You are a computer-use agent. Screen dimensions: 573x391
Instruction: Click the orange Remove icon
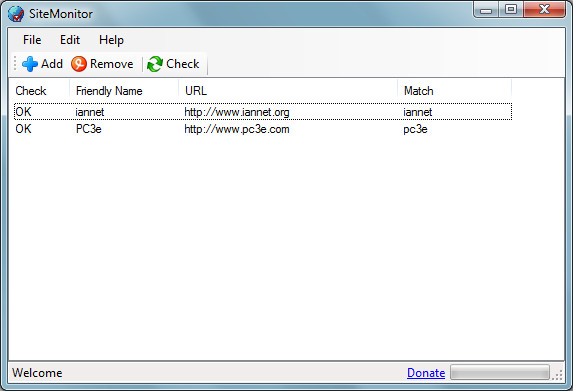pos(79,64)
